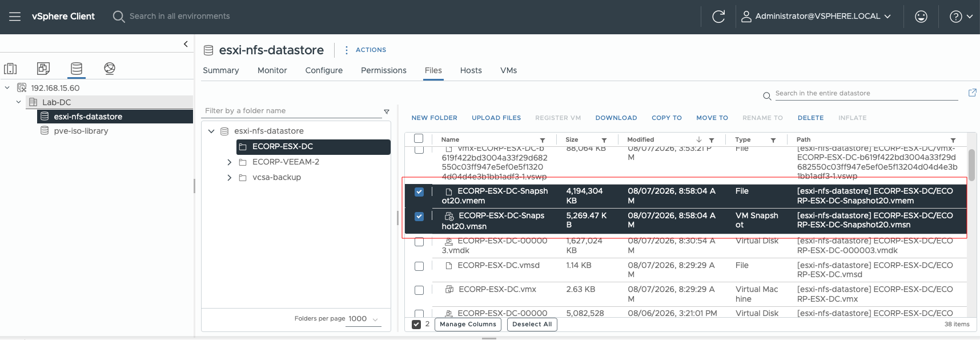Open the hamburger navigation menu
Screen dimensions: 980x340
(15, 17)
